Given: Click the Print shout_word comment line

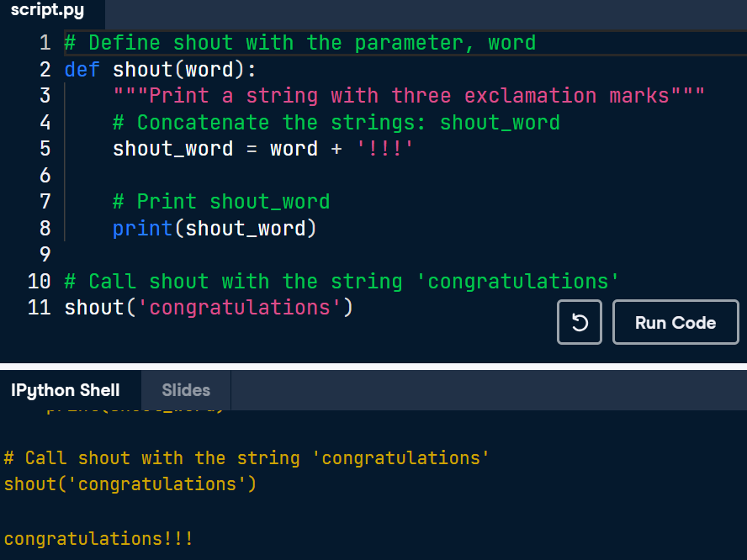Looking at the screenshot, I should click(x=221, y=202).
